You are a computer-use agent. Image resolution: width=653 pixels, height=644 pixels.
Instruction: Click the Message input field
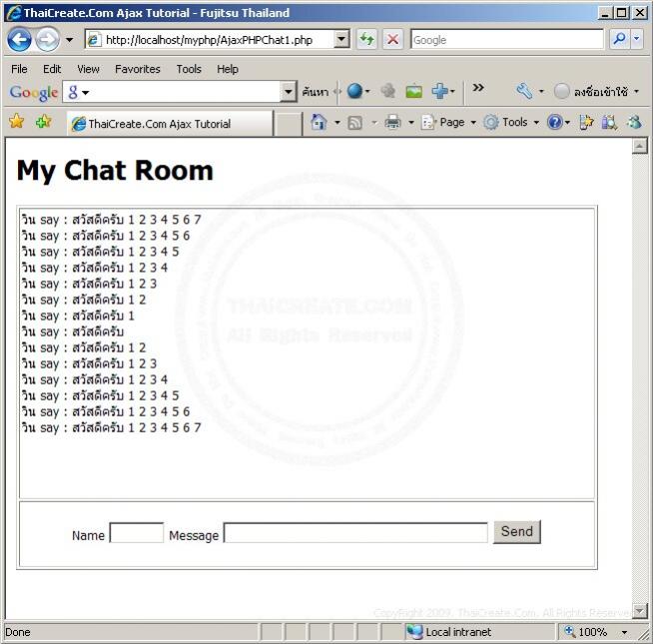click(x=355, y=533)
